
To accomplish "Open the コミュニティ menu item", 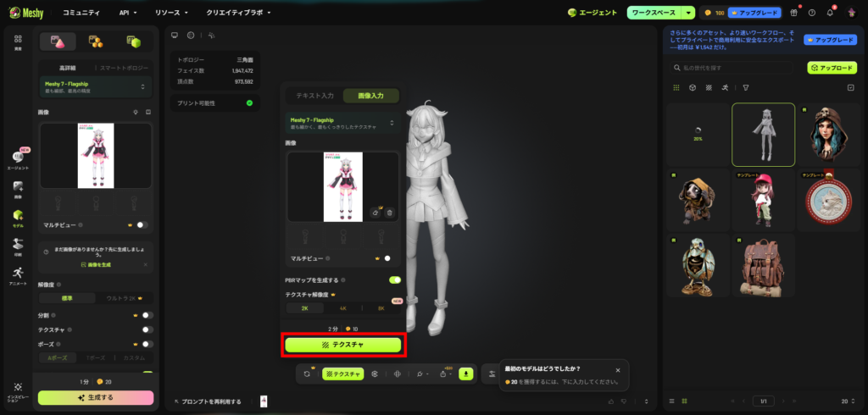I will (x=81, y=12).
